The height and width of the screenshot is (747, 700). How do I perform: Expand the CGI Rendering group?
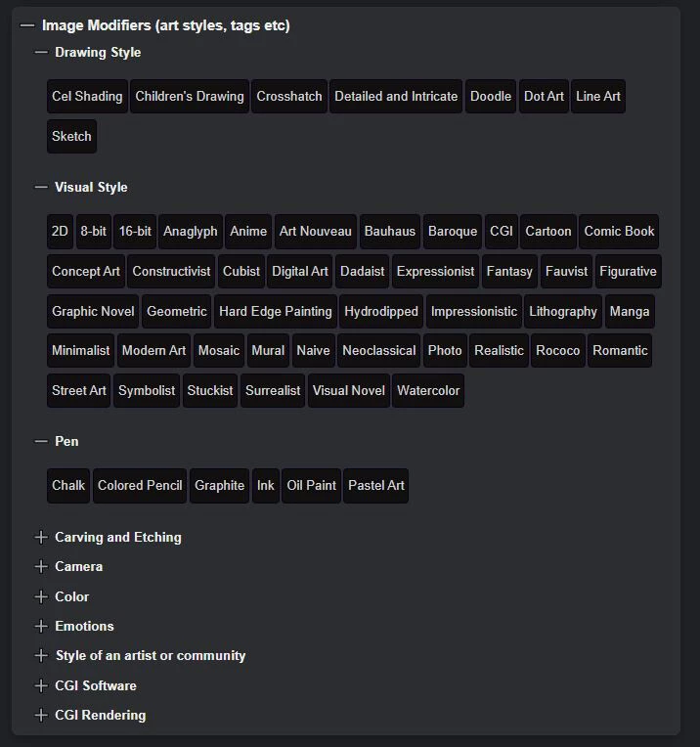41,715
